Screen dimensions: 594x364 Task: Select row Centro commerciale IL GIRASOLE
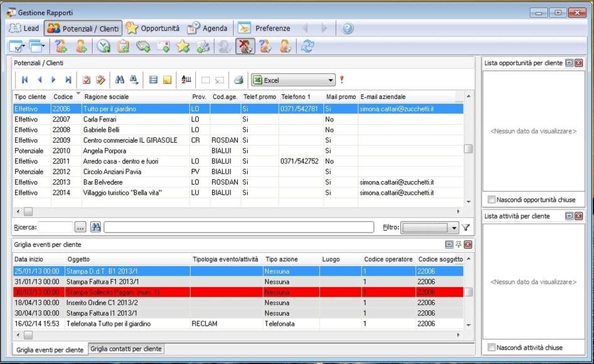click(x=238, y=140)
